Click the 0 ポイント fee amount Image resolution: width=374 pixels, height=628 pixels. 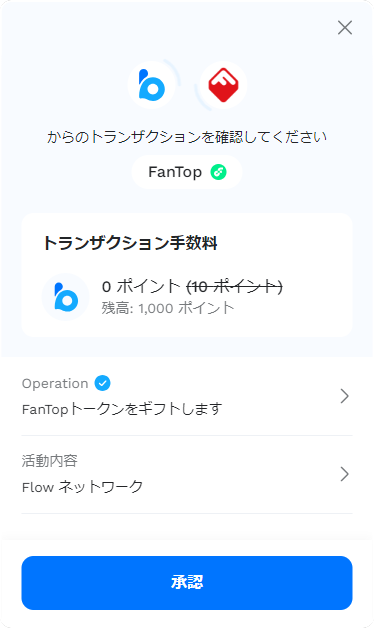(141, 287)
